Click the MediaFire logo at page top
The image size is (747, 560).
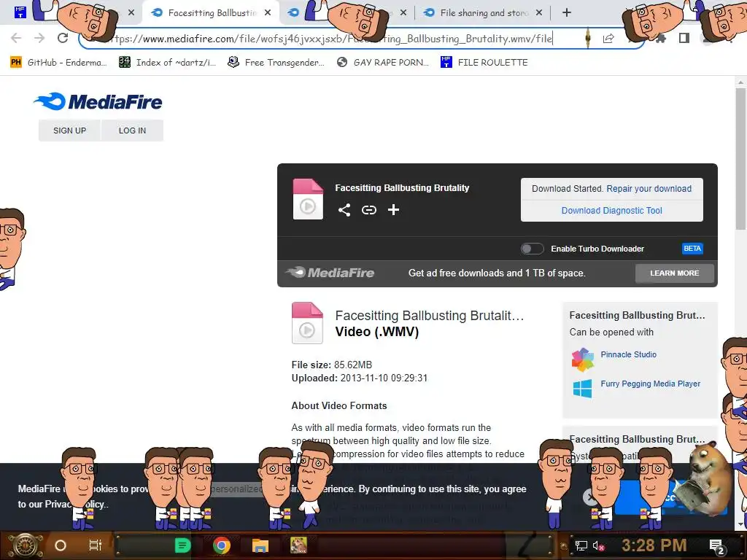point(98,101)
